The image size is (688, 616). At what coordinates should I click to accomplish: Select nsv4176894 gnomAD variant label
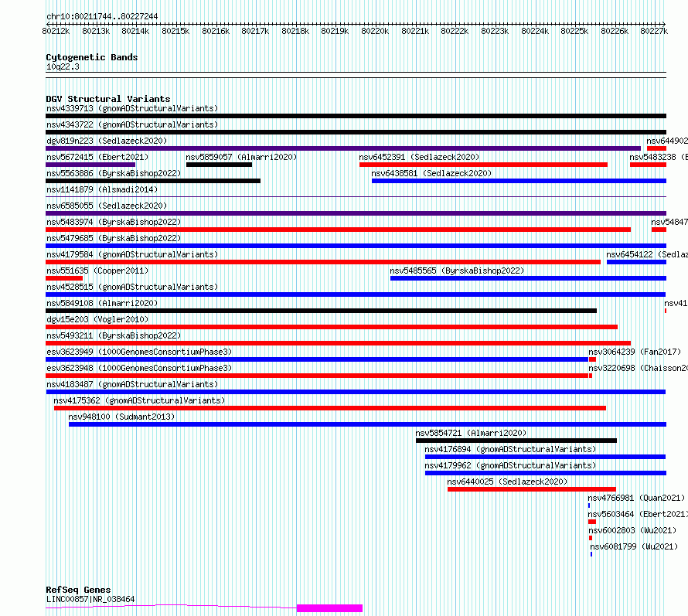coord(510,449)
